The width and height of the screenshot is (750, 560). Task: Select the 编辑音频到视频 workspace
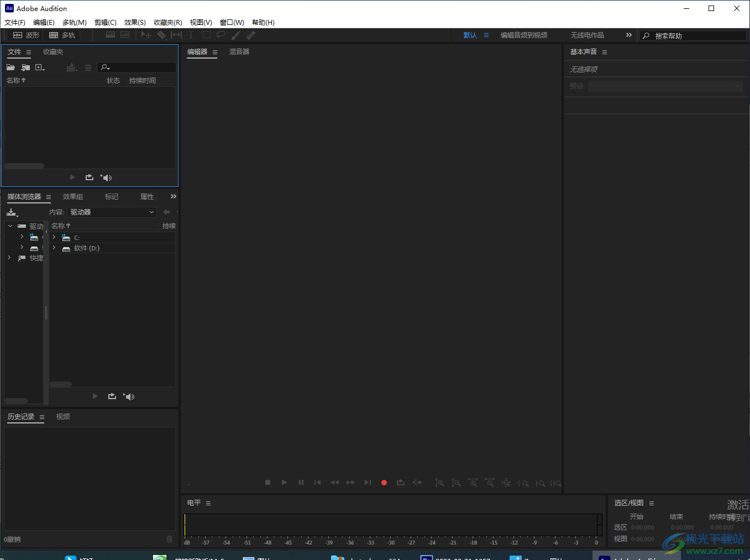pyautogui.click(x=524, y=35)
